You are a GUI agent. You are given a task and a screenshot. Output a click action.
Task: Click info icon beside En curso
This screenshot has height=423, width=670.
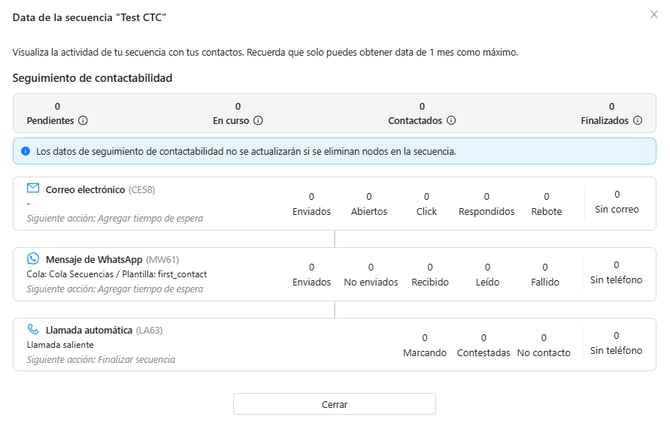(x=258, y=120)
